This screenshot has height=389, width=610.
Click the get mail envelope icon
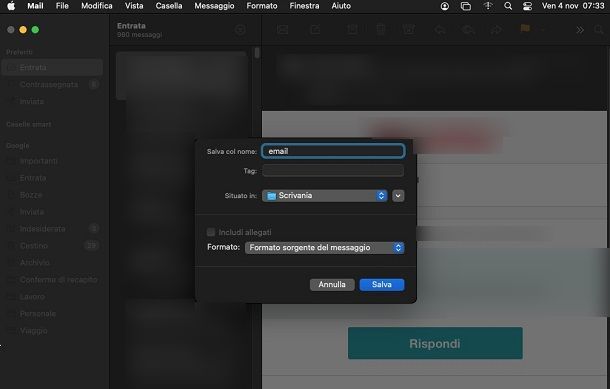[283, 30]
